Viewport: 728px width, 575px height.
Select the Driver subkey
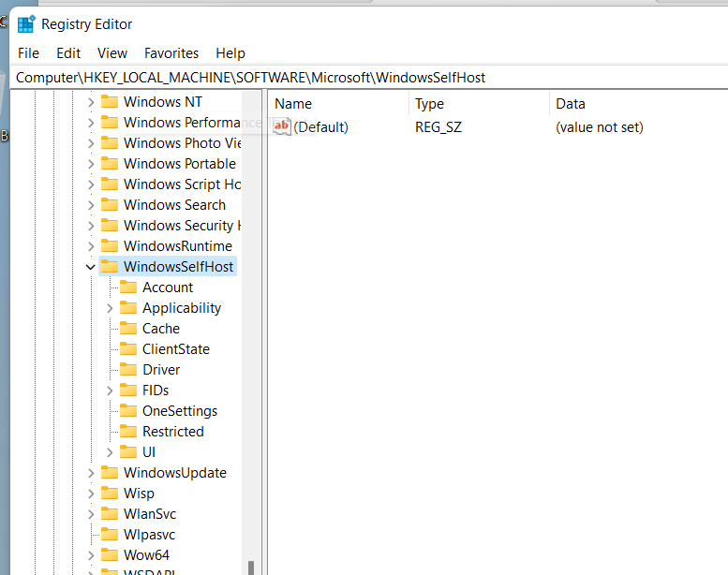click(161, 370)
